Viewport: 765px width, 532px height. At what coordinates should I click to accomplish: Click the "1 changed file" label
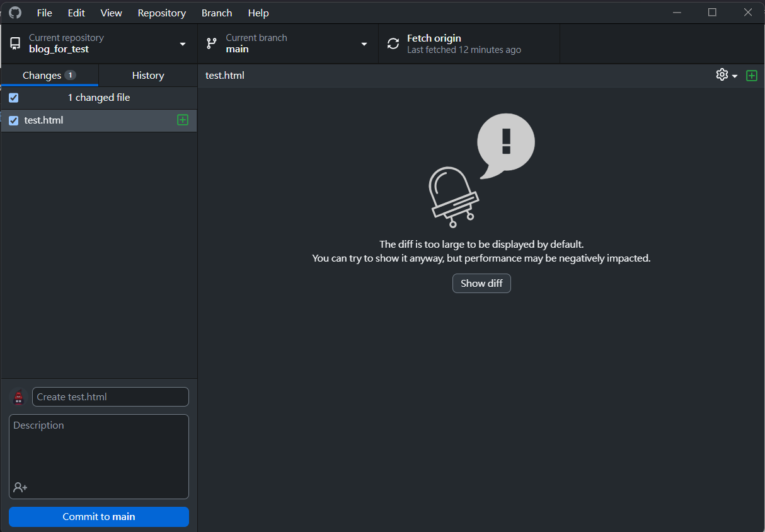point(99,98)
